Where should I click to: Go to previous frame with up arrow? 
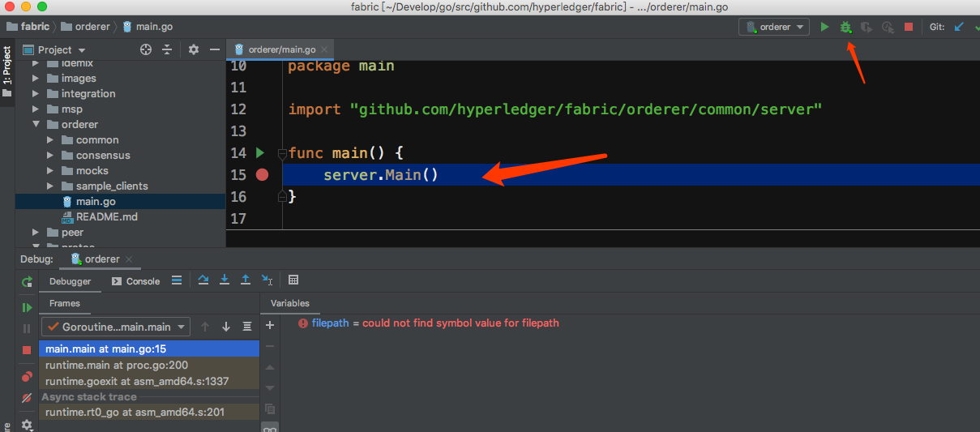click(205, 327)
